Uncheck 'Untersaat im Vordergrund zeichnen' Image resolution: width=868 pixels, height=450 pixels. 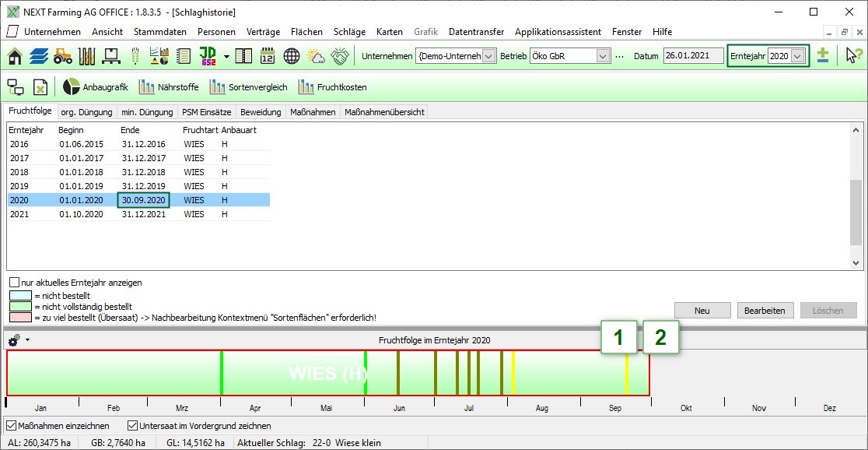(133, 426)
